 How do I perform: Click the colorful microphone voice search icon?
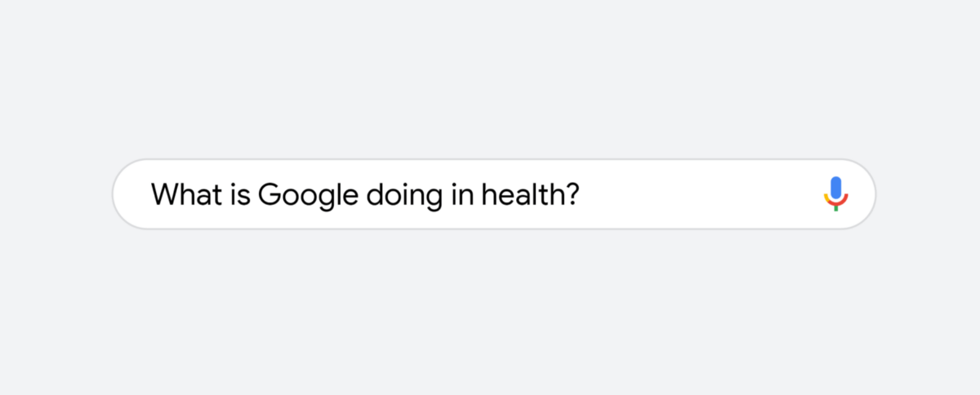[835, 194]
